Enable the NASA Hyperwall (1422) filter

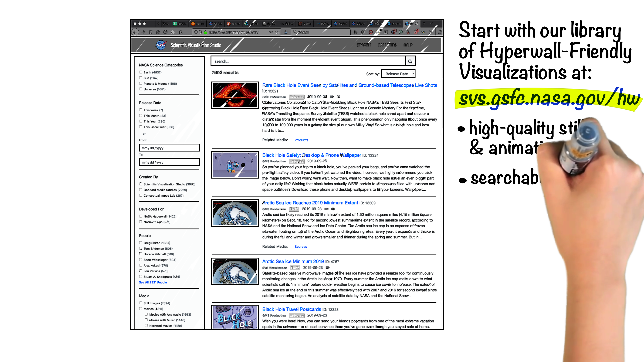tap(141, 216)
